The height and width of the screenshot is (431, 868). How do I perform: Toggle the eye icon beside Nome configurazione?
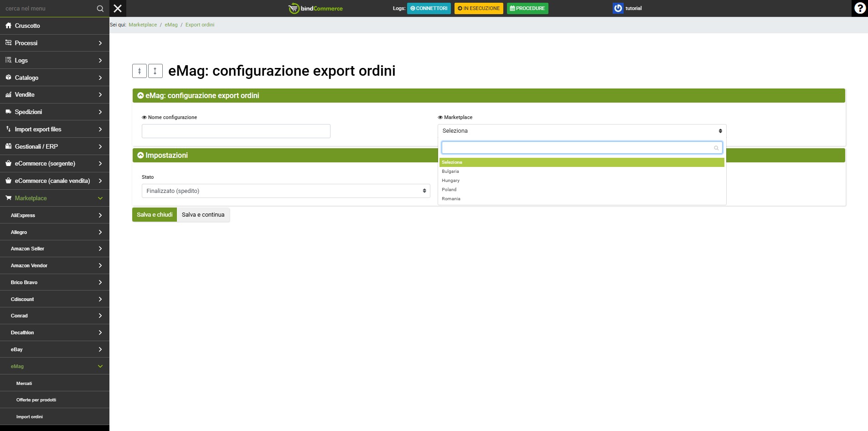click(x=144, y=118)
